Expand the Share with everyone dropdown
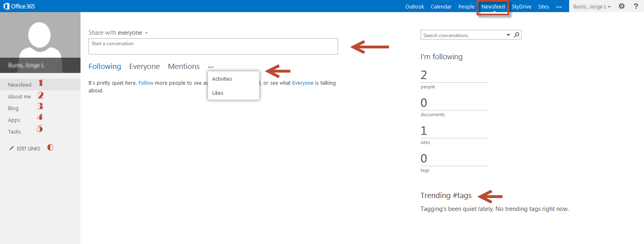Screen dimensions: 644x244 [146, 33]
